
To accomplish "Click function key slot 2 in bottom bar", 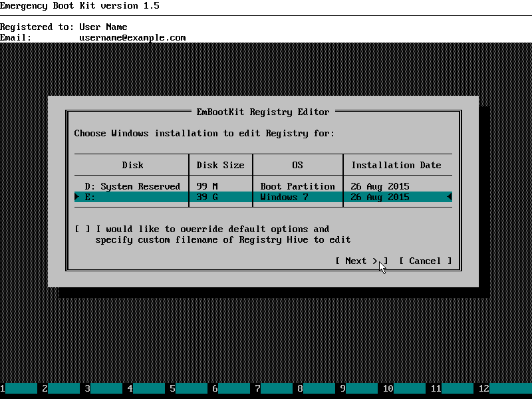I will click(61, 388).
